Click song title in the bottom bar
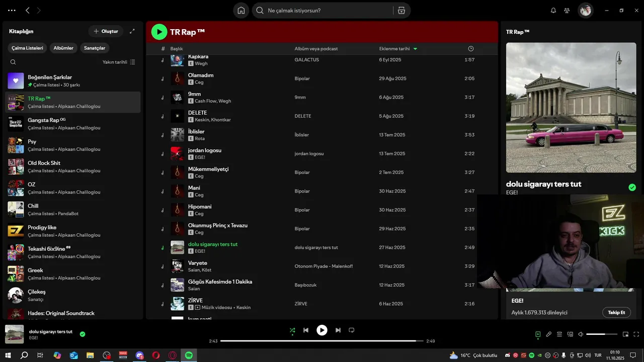The image size is (644, 362). (x=51, y=332)
